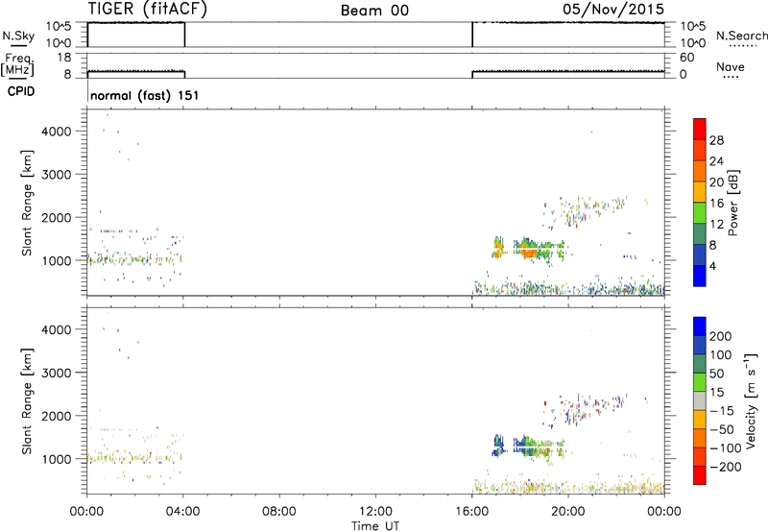Click the Velocity [m s⁻¹] colorbar title
The height and width of the screenshot is (532, 768).
pyautogui.click(x=751, y=400)
